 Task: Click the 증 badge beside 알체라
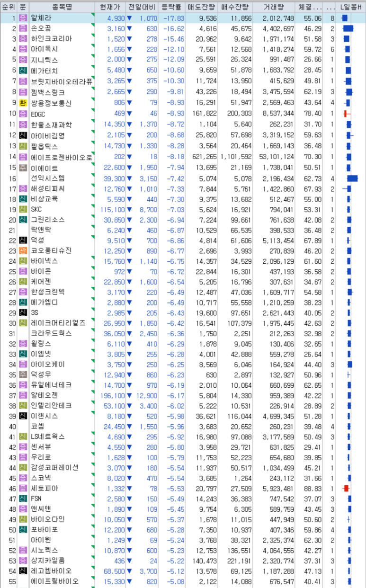pos(23,18)
